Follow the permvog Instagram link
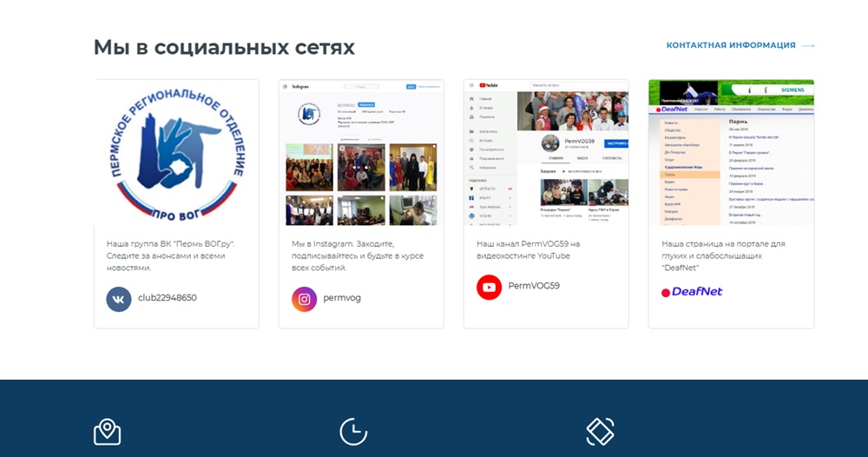Screen dimensions: 868x457 point(342,298)
